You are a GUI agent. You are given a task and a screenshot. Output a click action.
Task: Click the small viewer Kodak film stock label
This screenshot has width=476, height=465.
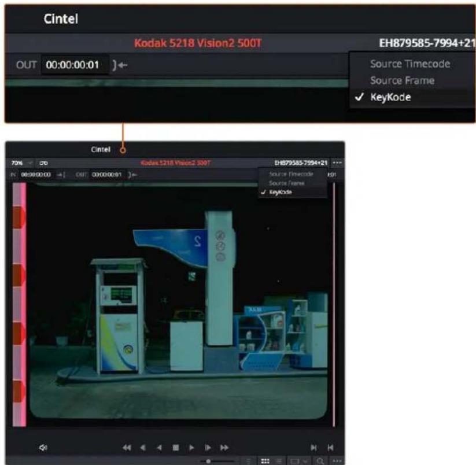coord(175,163)
